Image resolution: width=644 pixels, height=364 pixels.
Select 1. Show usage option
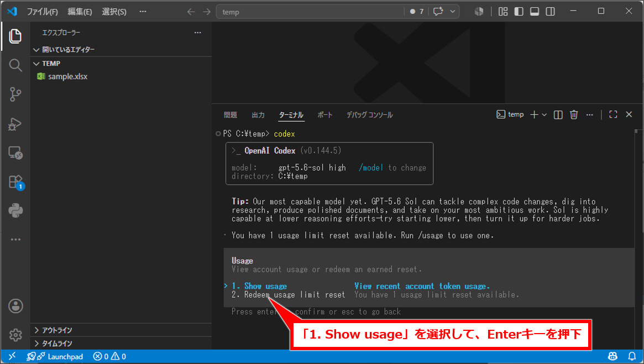coord(259,286)
